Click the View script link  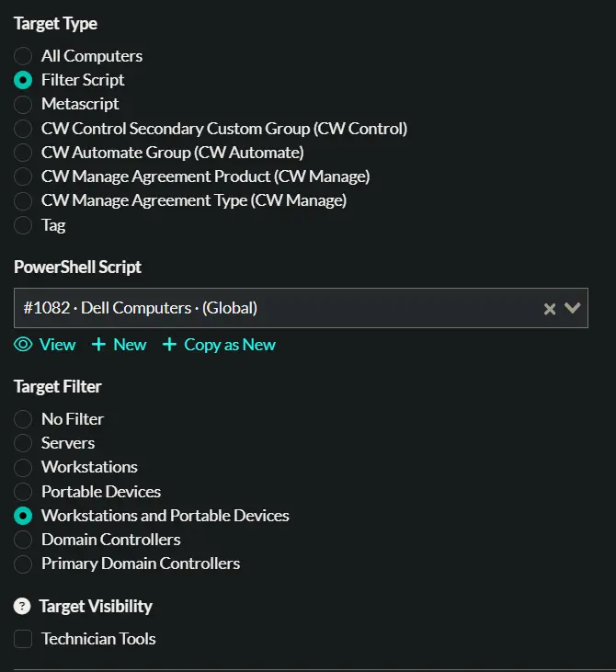pyautogui.click(x=57, y=345)
